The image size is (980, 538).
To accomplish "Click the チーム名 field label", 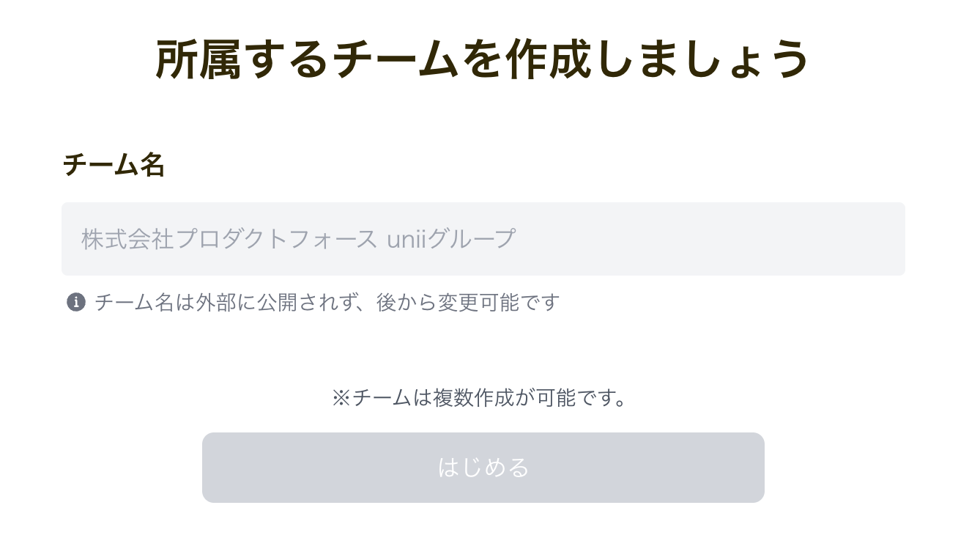I will (114, 165).
